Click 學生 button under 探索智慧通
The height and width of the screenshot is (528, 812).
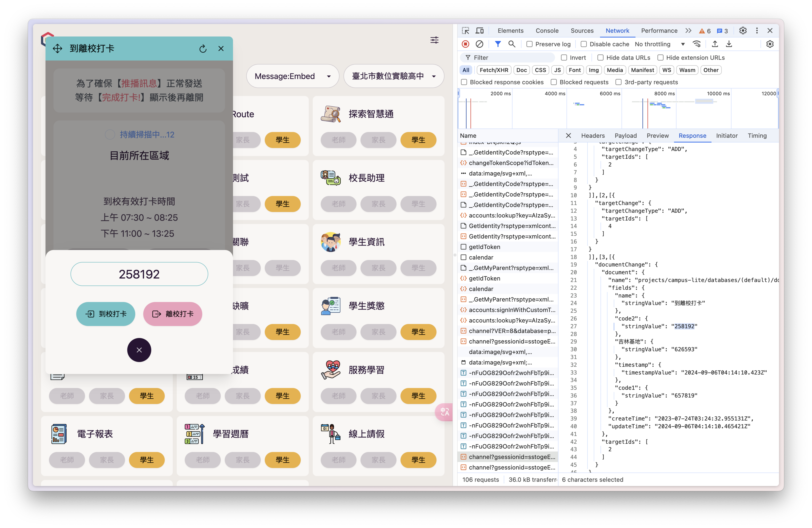(x=418, y=140)
